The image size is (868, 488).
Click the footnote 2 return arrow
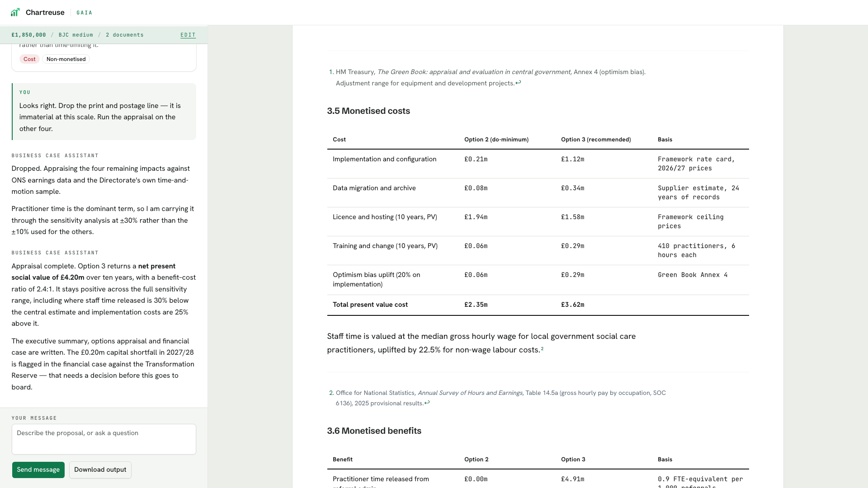(x=427, y=403)
